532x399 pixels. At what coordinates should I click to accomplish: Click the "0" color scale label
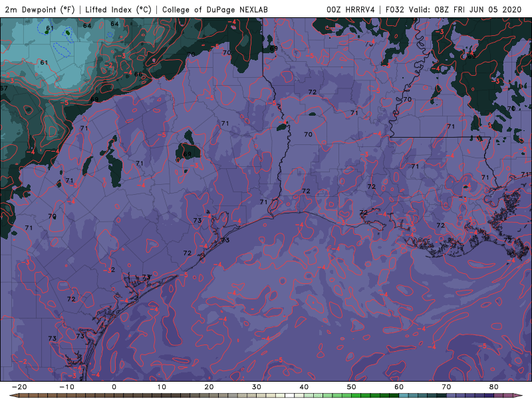(114, 387)
